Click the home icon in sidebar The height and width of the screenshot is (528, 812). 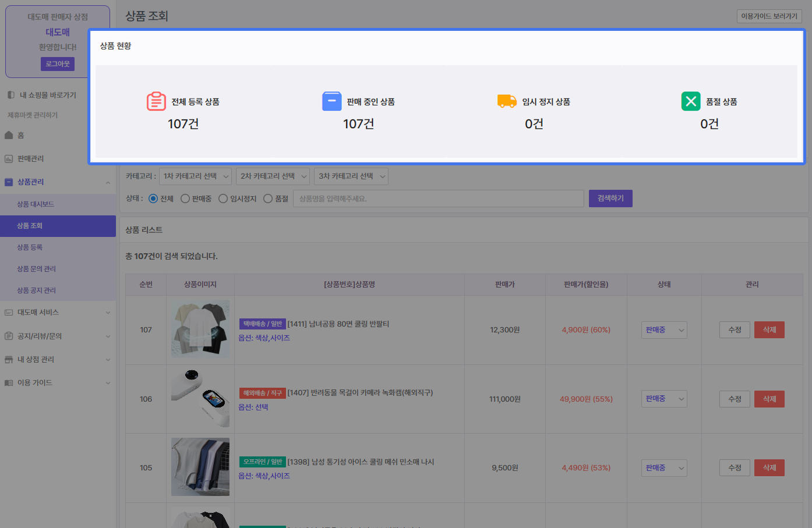pyautogui.click(x=9, y=135)
